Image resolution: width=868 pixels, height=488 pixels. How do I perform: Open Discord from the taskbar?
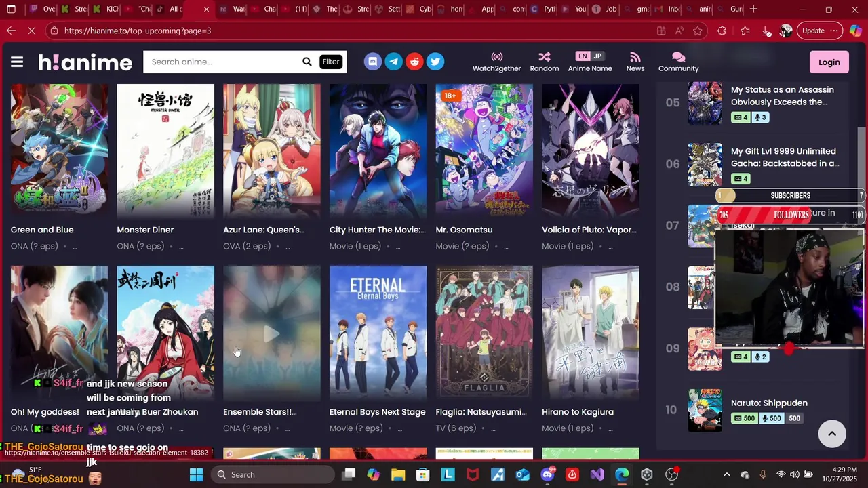pyautogui.click(x=547, y=474)
